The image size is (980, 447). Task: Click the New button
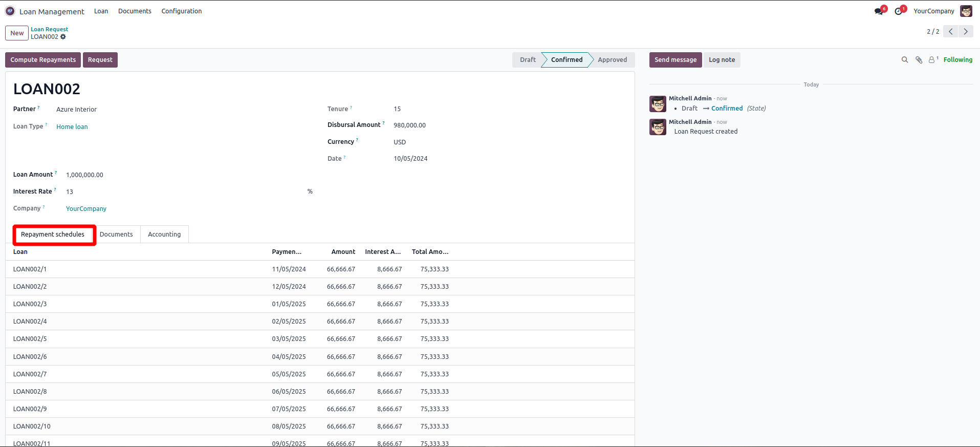17,33
